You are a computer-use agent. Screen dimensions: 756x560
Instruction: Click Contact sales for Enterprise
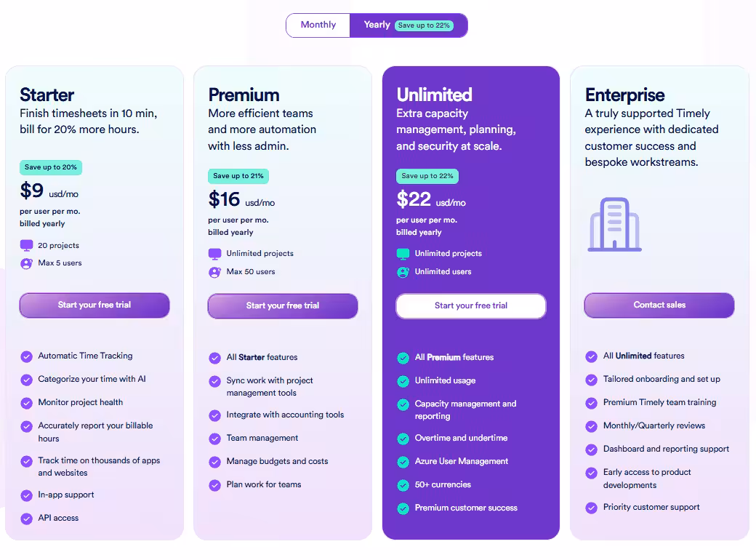pos(659,305)
